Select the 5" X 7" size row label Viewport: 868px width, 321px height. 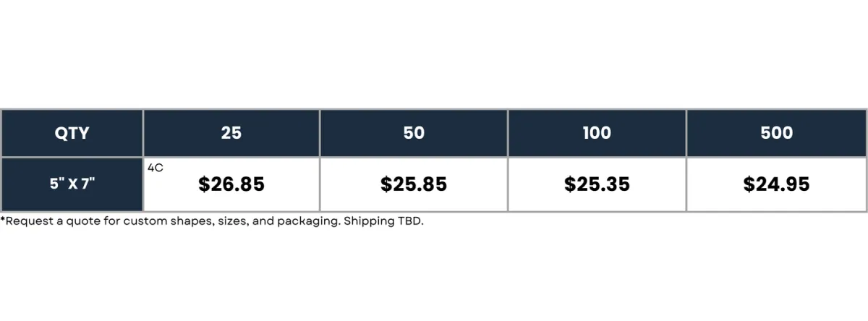[x=72, y=184]
